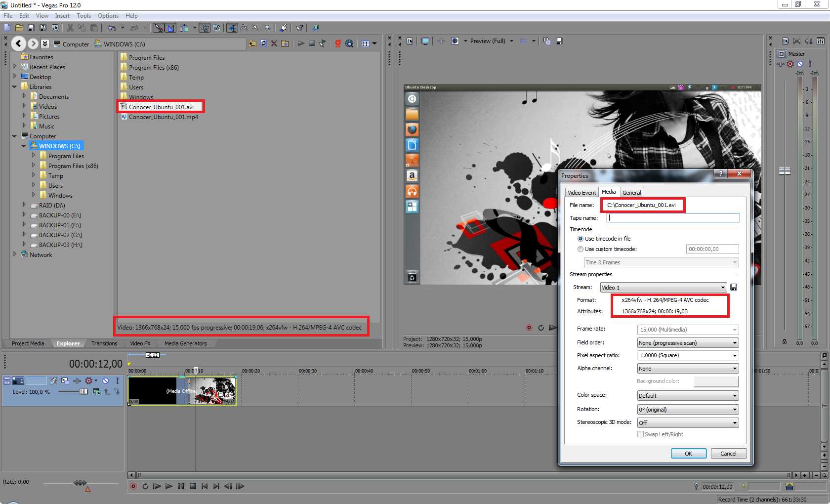Open the Tools menu
Screen dimensions: 830x504
(x=83, y=16)
